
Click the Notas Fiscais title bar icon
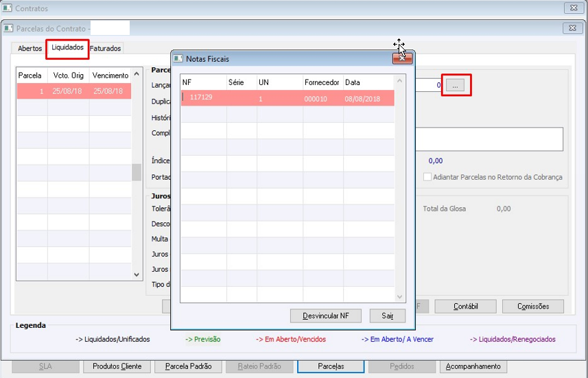point(178,59)
